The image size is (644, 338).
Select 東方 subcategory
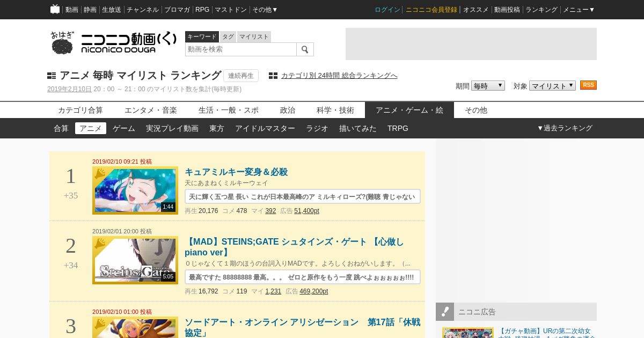217,128
